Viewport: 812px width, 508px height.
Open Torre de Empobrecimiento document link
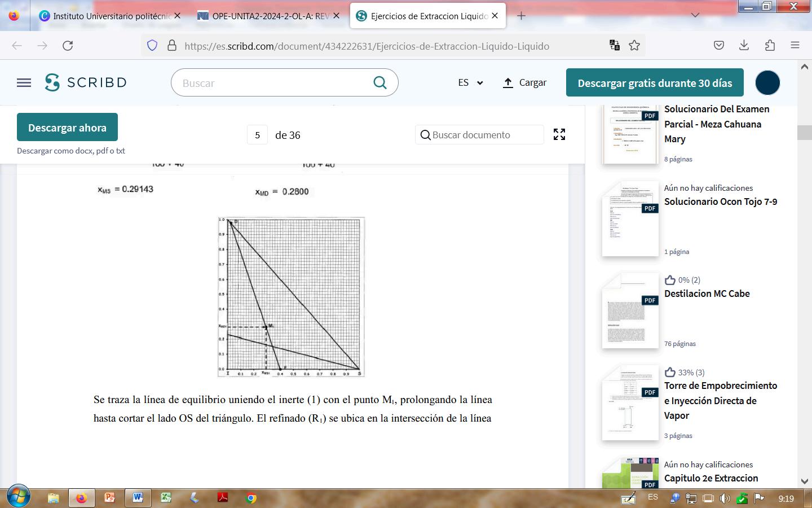coord(721,401)
